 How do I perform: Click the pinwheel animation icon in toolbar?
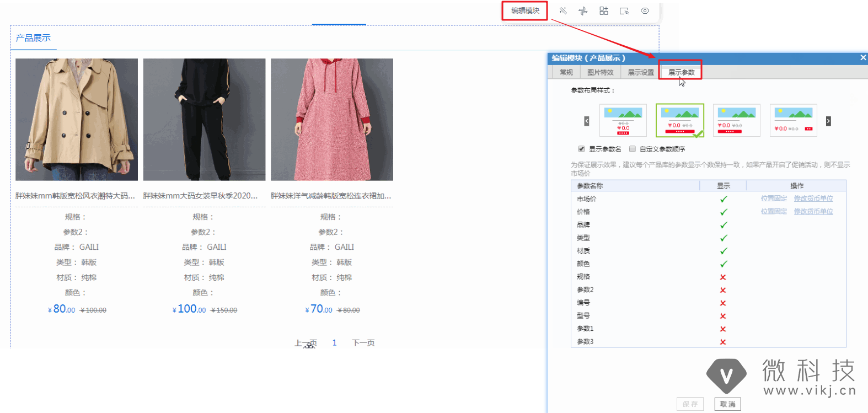[x=583, y=11]
